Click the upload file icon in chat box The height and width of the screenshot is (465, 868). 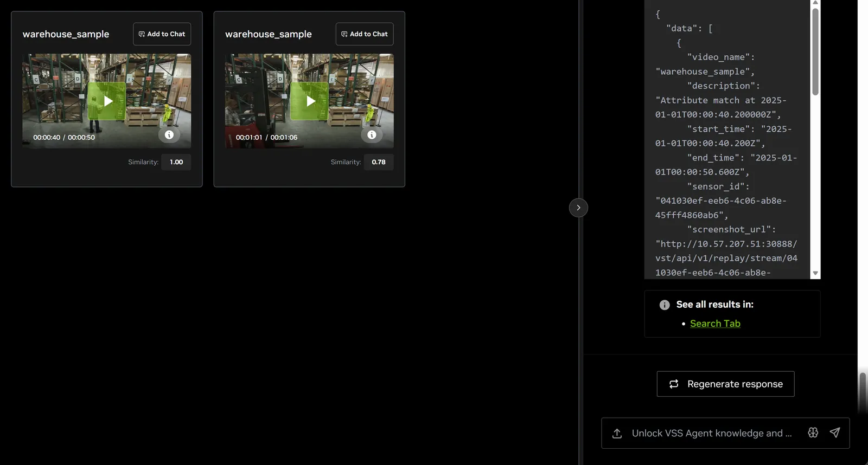[x=617, y=434]
